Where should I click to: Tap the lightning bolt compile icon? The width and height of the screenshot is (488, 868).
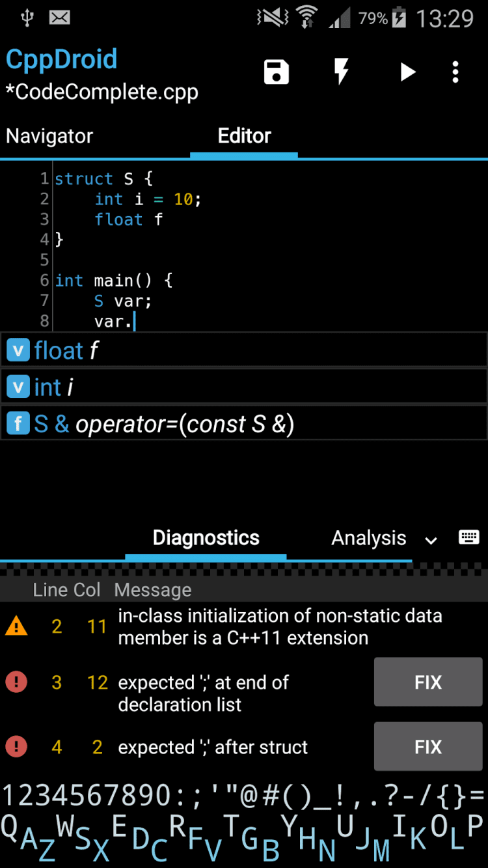(341, 72)
